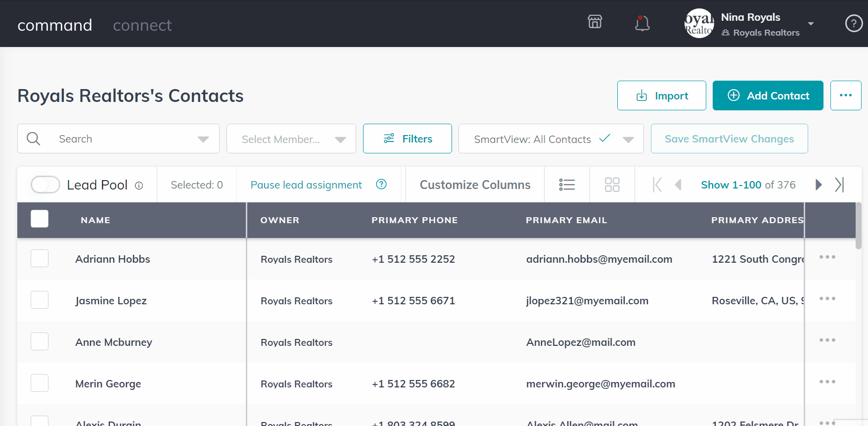This screenshot has height=426, width=868.
Task: Click the Royals Realtors profile avatar
Action: [x=699, y=23]
